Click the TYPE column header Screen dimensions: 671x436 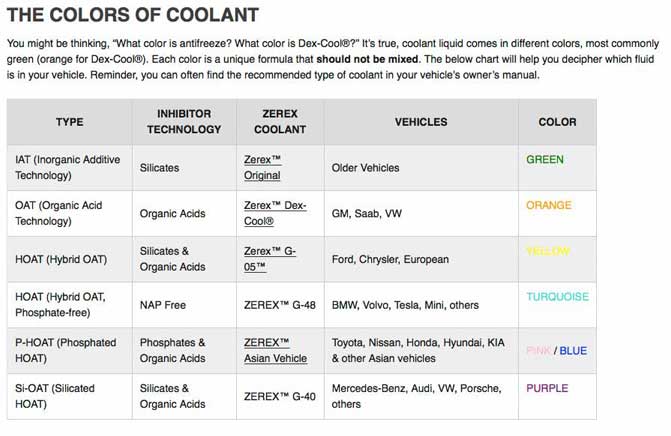[x=69, y=122]
